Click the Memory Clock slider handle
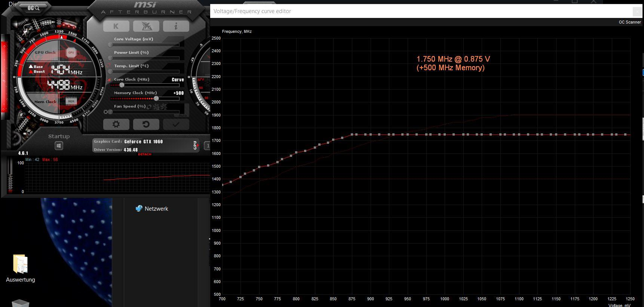Image resolution: width=644 pixels, height=307 pixels. [156, 98]
